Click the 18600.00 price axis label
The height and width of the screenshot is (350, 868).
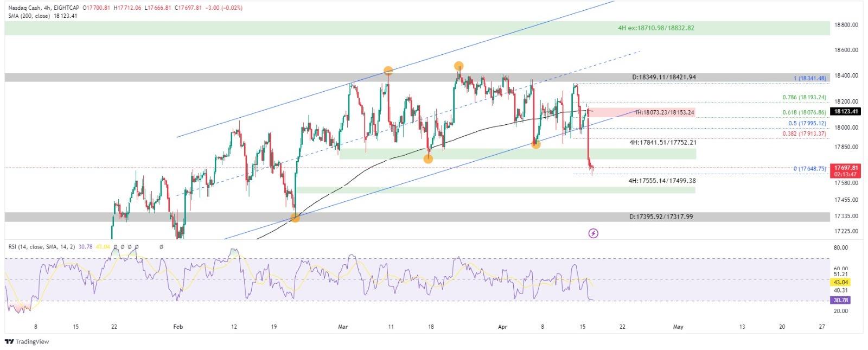(846, 50)
